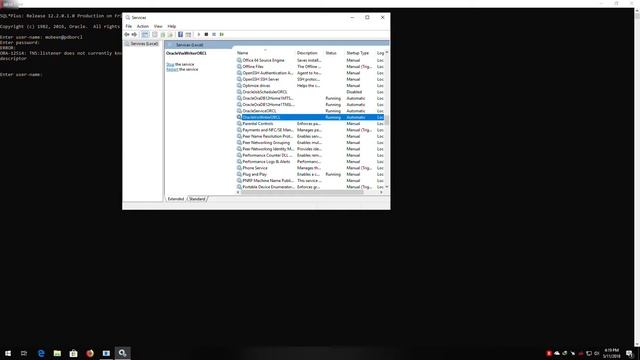The image size is (640, 360).
Task: Click the Pause Service toolbar icon
Action: (214, 35)
